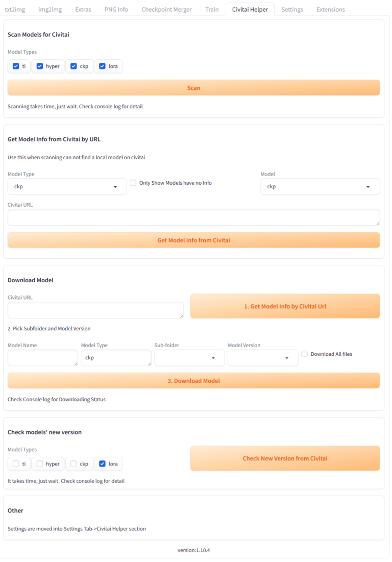Open the Settings tab

pos(292,9)
